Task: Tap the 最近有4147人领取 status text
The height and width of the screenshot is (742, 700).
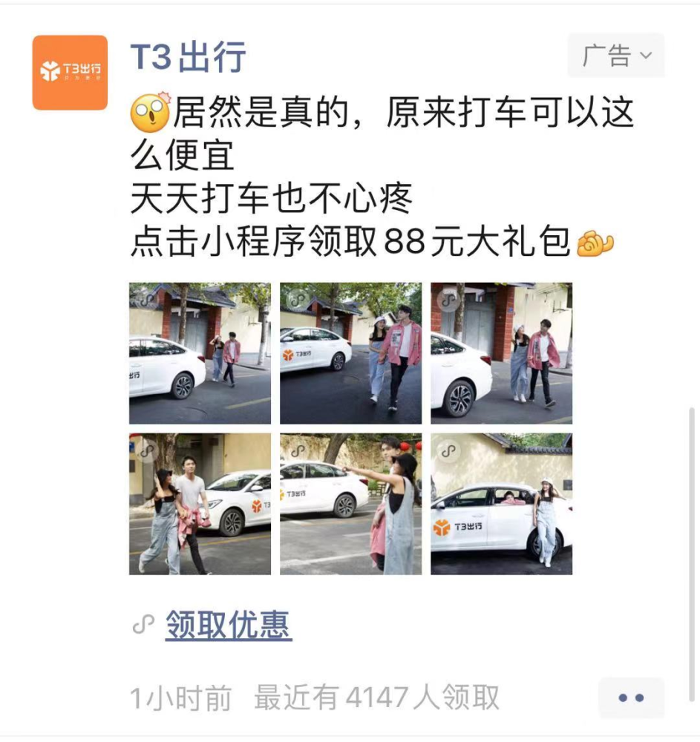Action: tap(377, 697)
